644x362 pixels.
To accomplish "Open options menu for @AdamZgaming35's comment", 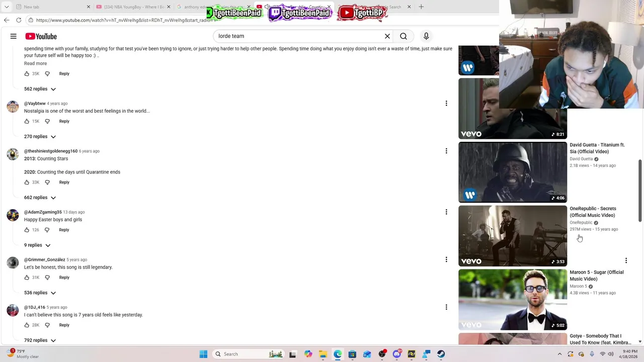I will [x=446, y=212].
